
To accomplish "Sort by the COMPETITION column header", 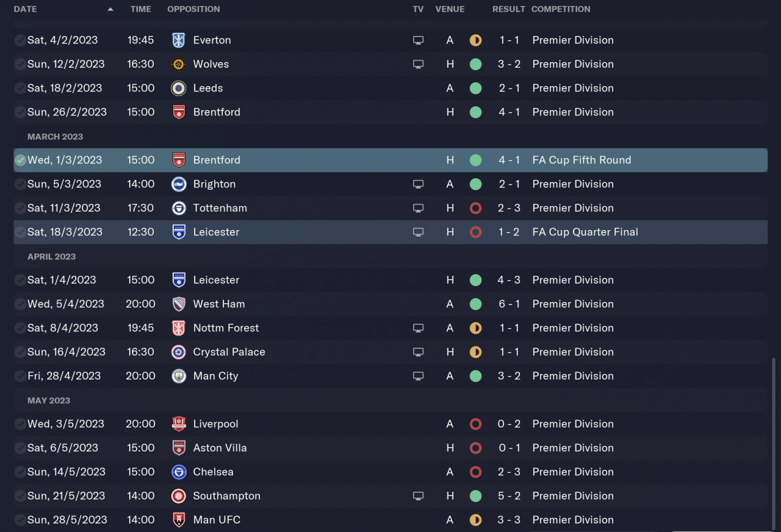I will click(560, 9).
